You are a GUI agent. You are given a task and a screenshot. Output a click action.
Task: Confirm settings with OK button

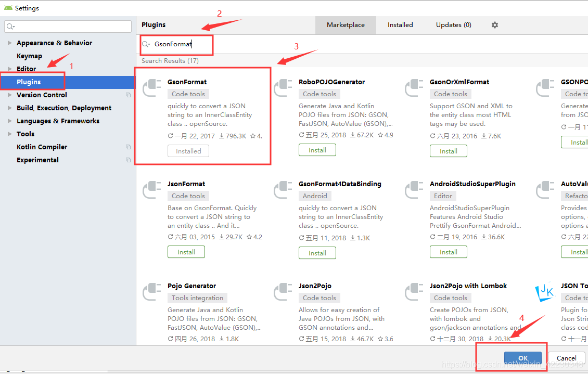coord(523,358)
